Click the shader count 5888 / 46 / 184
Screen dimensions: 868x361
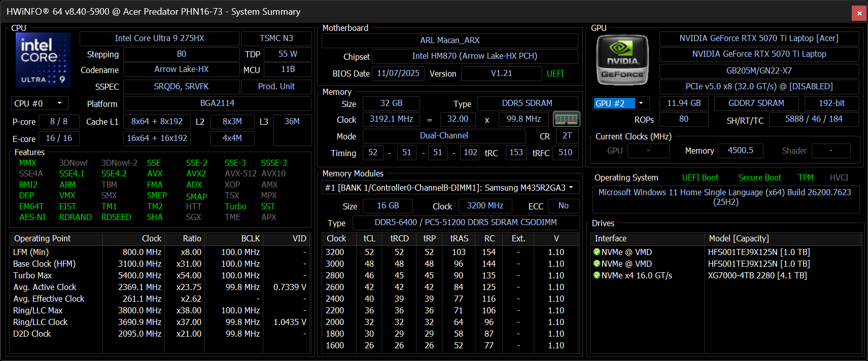tap(814, 119)
